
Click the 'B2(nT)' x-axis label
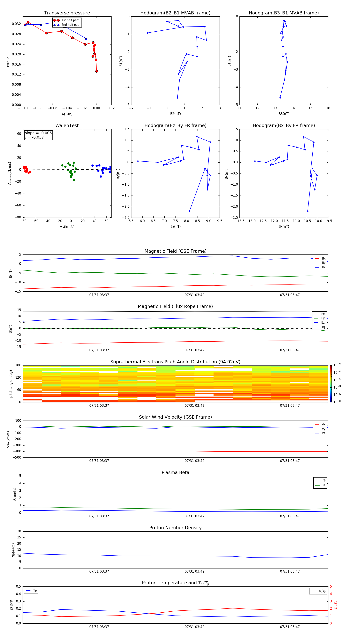pos(175,114)
